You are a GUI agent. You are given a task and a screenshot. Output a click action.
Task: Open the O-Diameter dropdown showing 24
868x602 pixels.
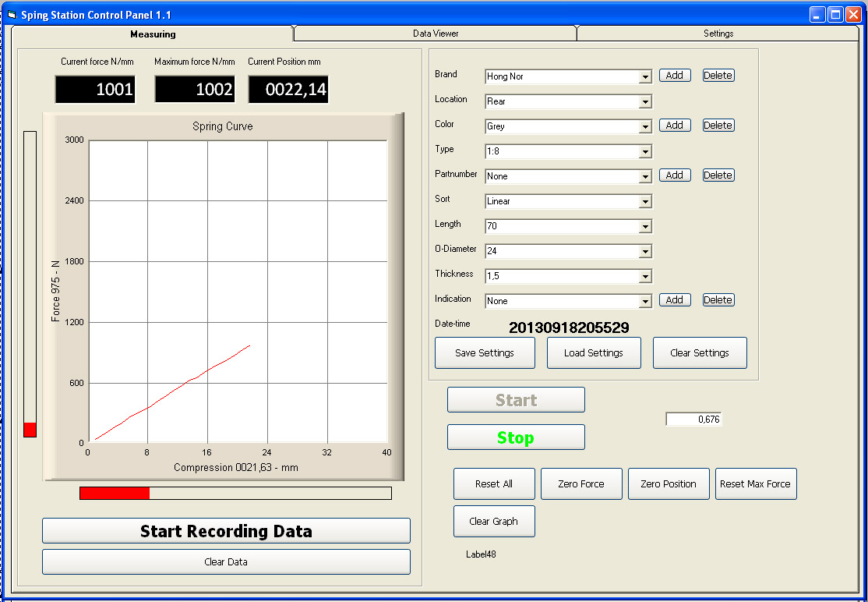click(644, 251)
